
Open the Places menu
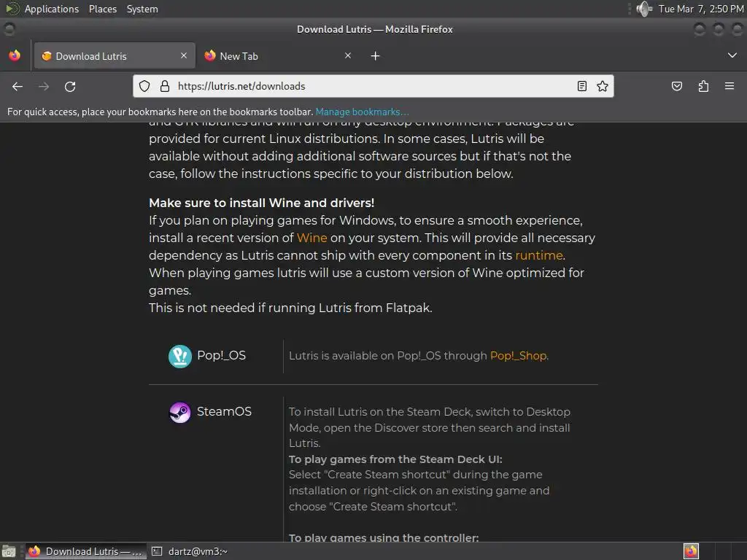(x=103, y=9)
